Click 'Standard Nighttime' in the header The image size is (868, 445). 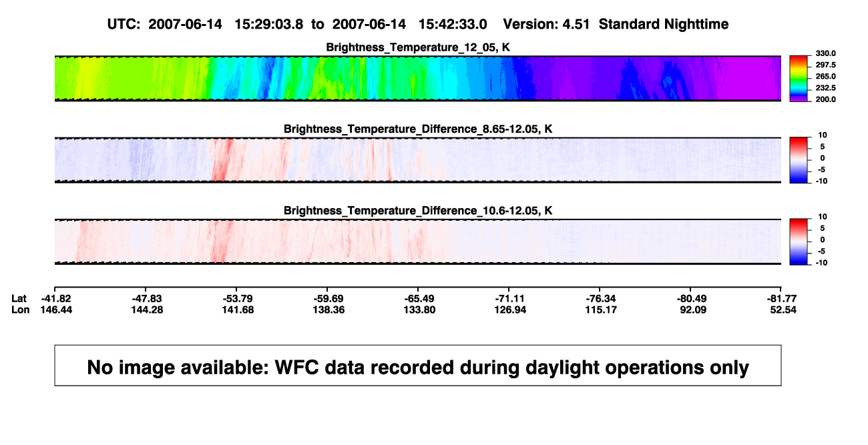(x=664, y=24)
